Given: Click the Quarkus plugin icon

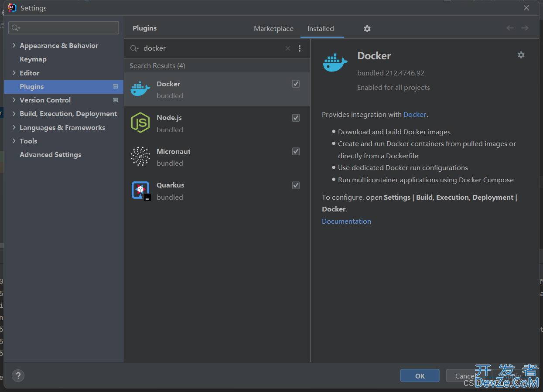Looking at the screenshot, I should (140, 191).
